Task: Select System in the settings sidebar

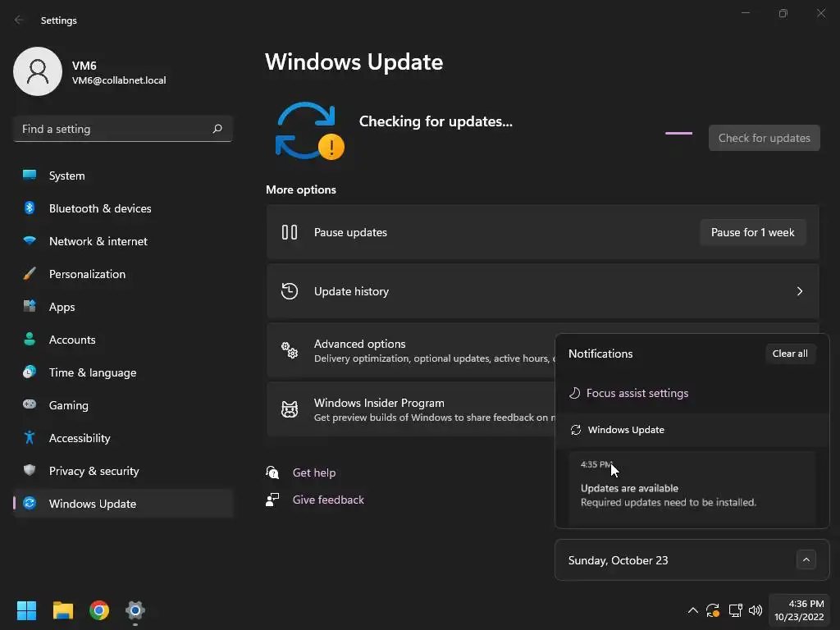Action: tap(123, 176)
